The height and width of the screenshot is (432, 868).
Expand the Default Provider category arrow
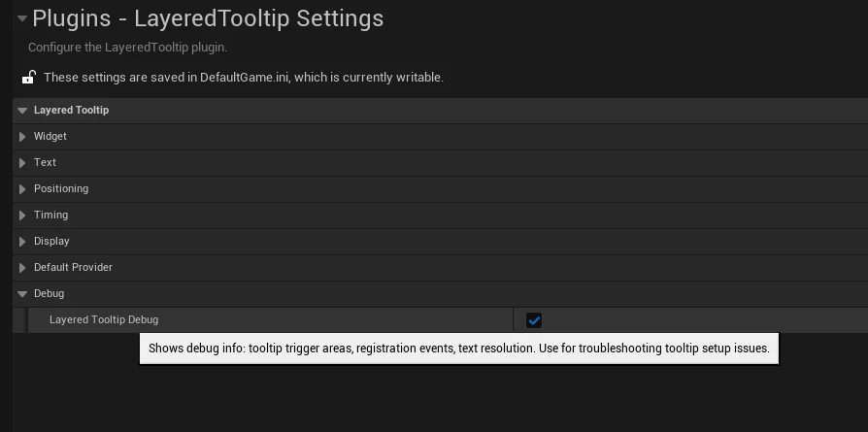(22, 268)
